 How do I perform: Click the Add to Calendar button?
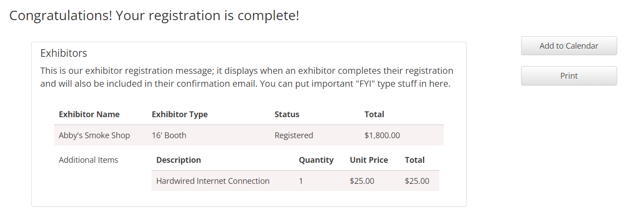click(x=568, y=46)
